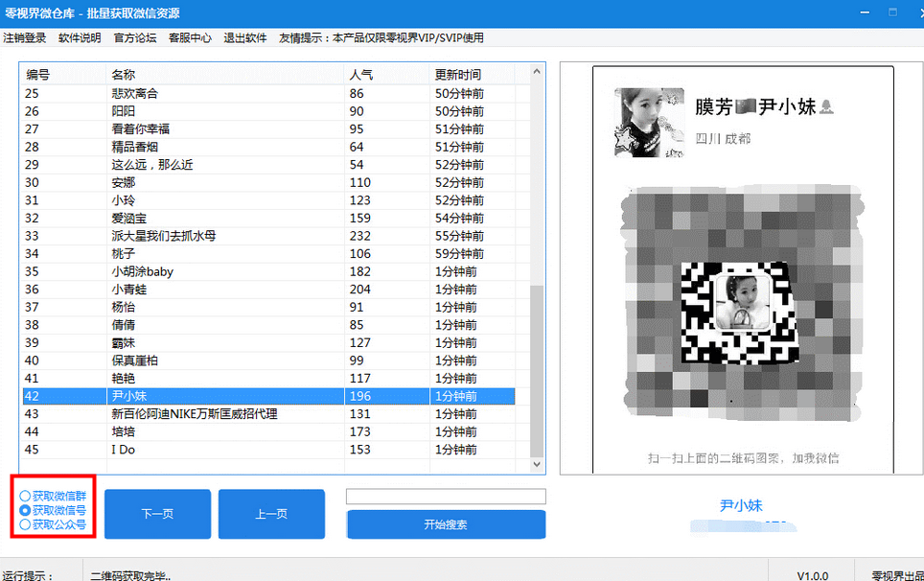Screen dimensions: 924x581
Task: Click status text 二维码获取完毕
Action: (130, 575)
